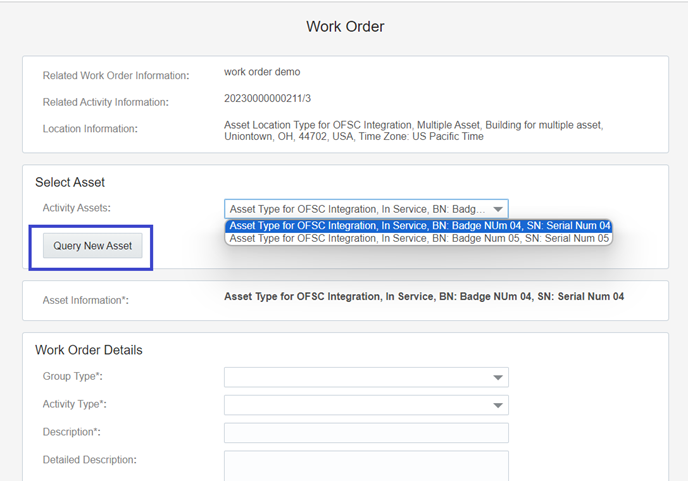Click the Location Information address text
Image resolution: width=689 pixels, height=482 pixels.
point(413,130)
